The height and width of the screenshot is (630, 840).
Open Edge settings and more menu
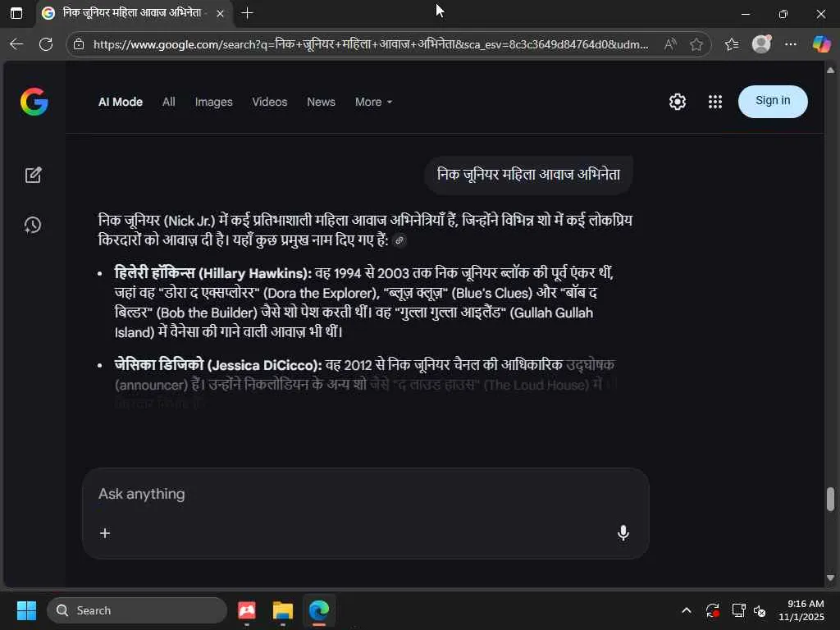coord(791,44)
